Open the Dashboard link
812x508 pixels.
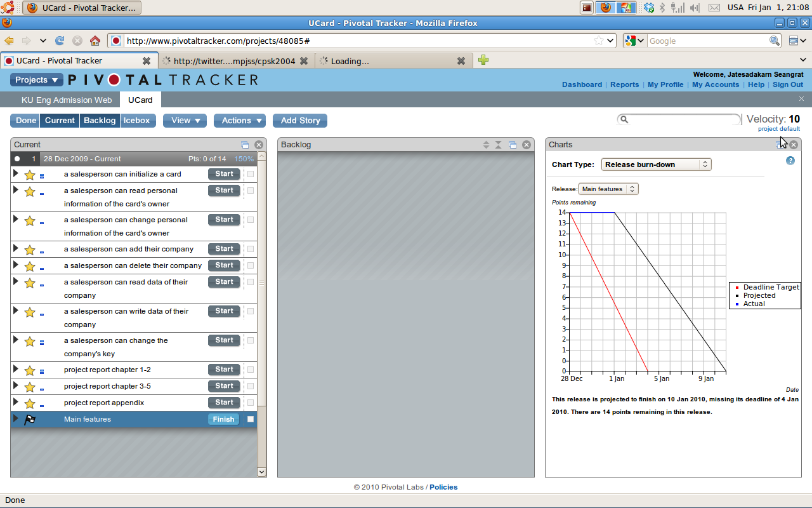(582, 84)
